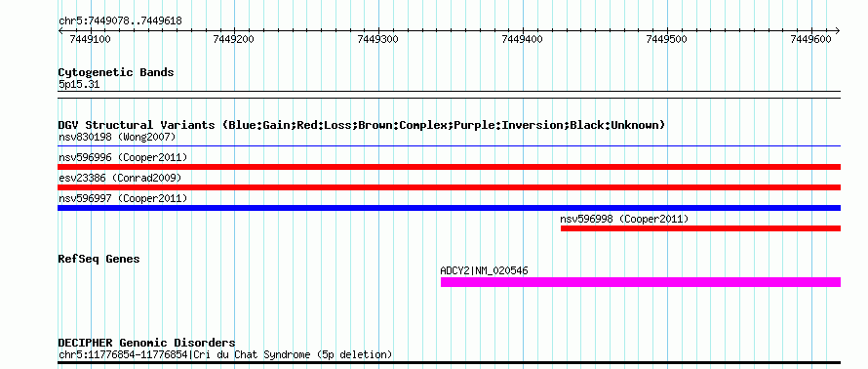
Task: Click the 7449500 ruler tick label
Action: [666, 39]
